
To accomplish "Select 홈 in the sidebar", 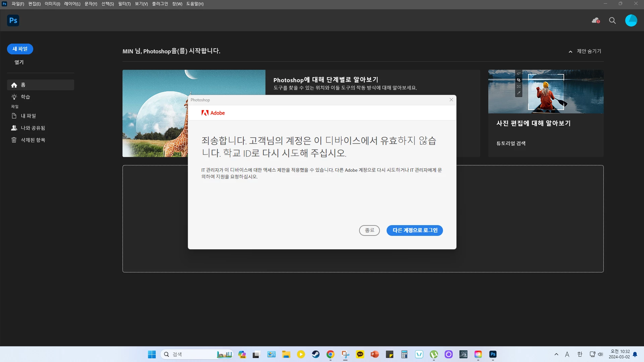I will click(41, 85).
